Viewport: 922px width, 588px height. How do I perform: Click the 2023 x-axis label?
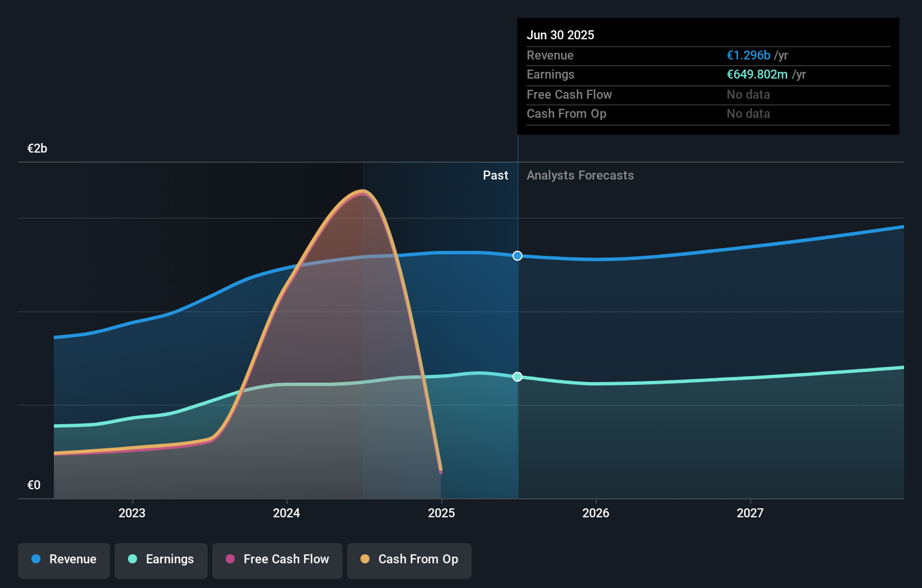click(x=132, y=513)
